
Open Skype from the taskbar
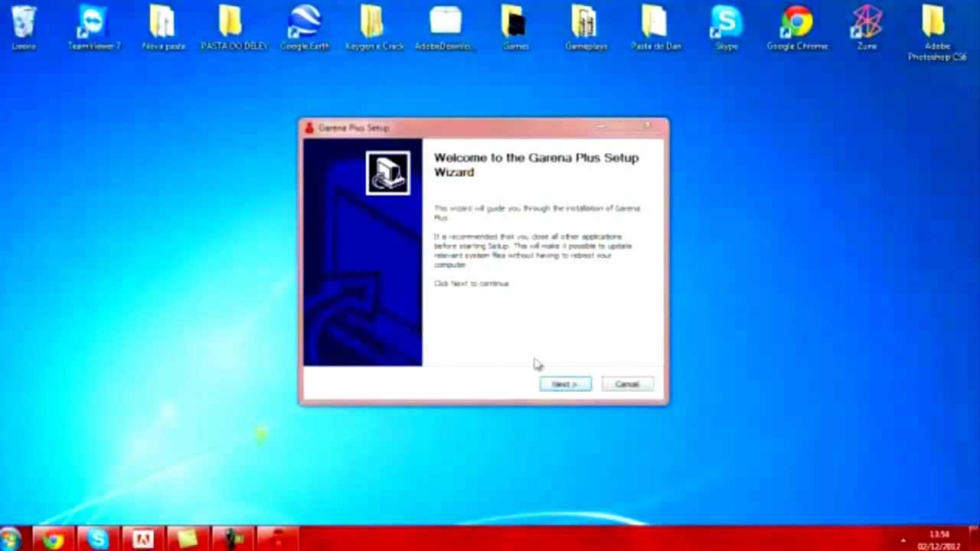point(98,539)
